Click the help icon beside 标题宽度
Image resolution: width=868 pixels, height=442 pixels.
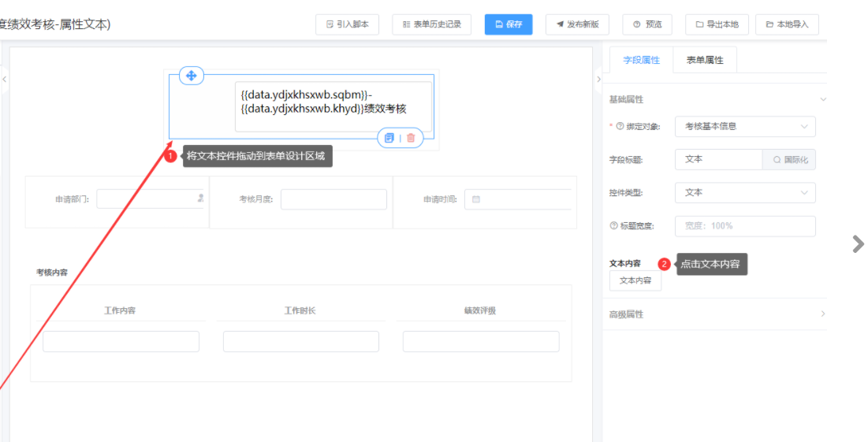(x=613, y=226)
